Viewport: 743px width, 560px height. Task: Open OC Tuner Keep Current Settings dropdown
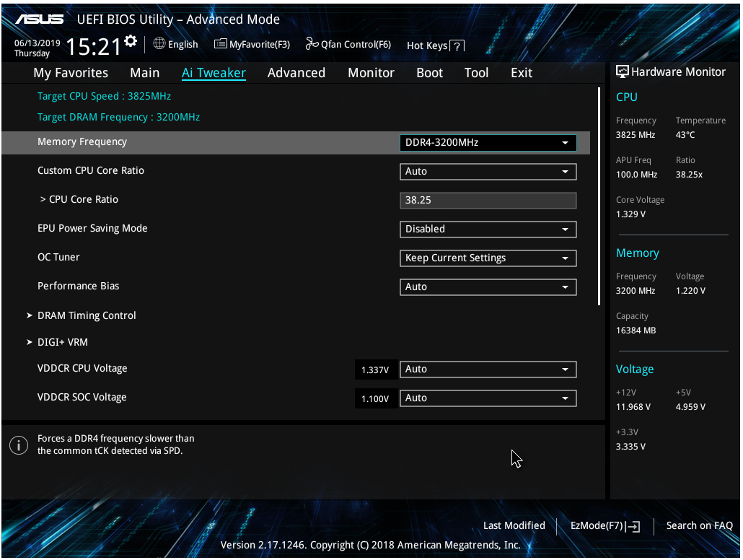(488, 258)
